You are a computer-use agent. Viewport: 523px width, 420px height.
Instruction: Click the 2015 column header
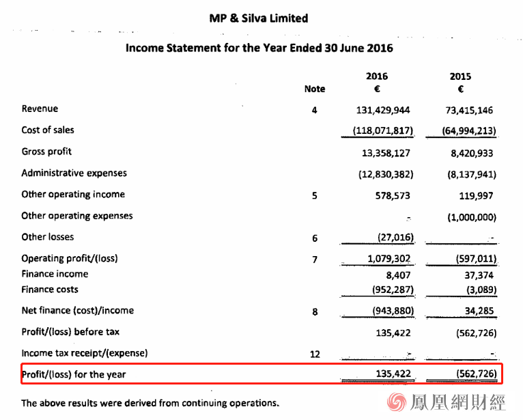tap(460, 76)
